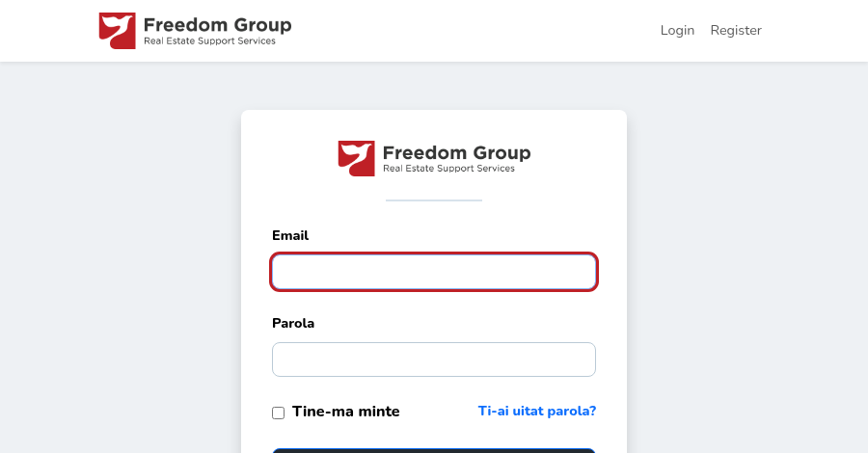This screenshot has height=453, width=868.
Task: Click the card's "Real Estate Support Services" subtitle
Action: [448, 168]
